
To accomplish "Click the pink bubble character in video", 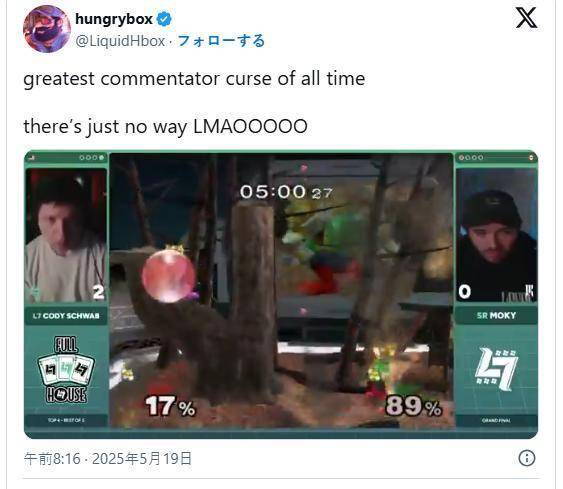I will point(168,275).
